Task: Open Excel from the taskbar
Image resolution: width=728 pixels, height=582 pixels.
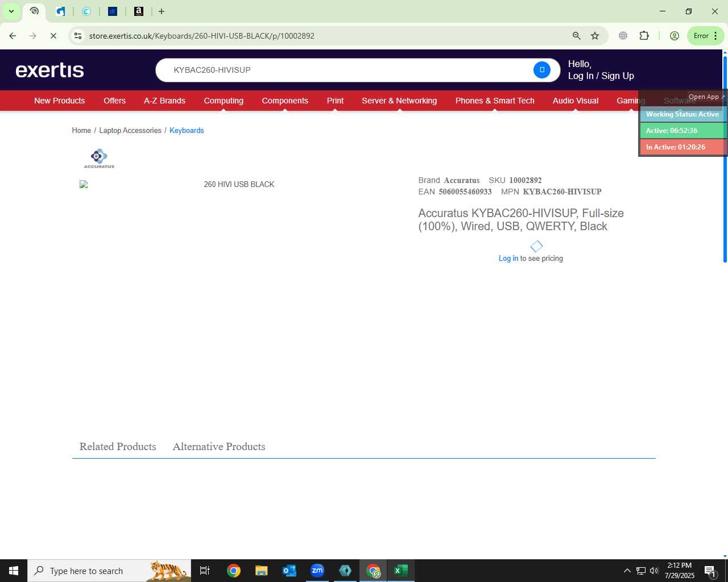Action: pos(401,571)
